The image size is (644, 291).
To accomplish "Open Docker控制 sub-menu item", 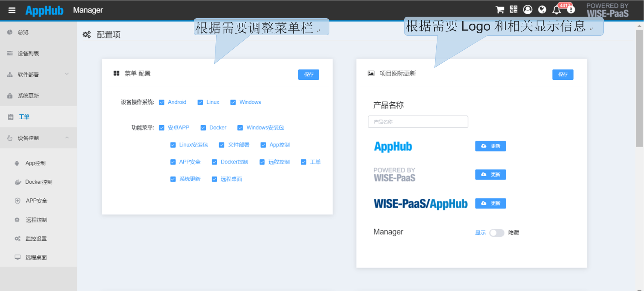I will [38, 182].
